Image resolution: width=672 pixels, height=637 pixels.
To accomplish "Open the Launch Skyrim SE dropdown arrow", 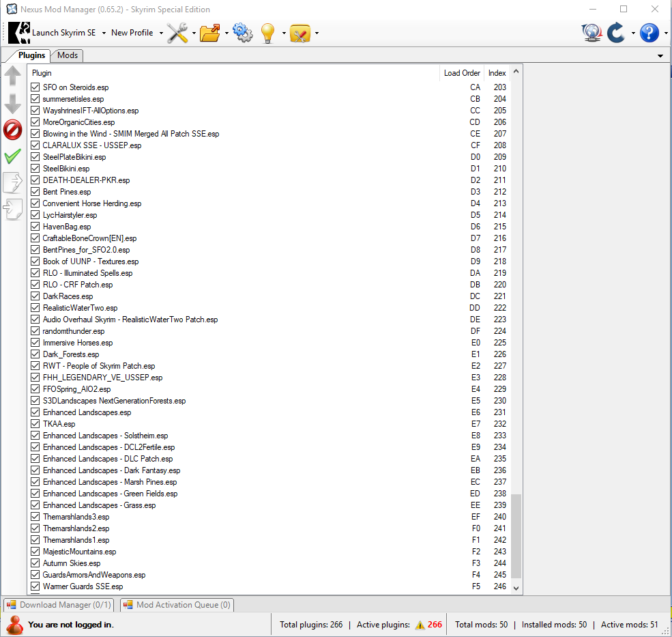I will click(103, 33).
